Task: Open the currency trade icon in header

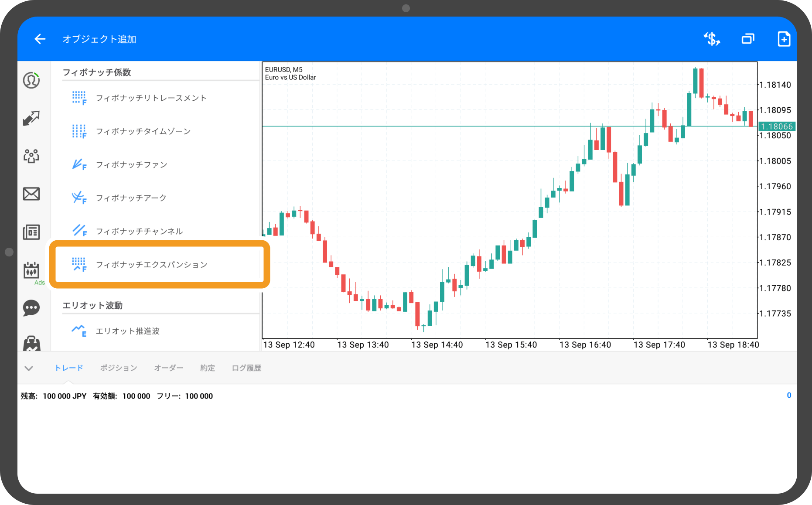Action: click(x=712, y=39)
